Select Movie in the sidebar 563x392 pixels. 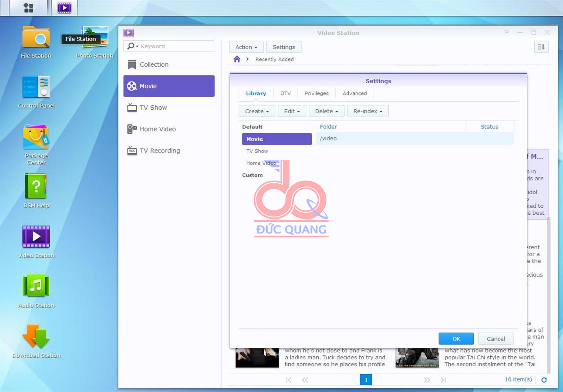pyautogui.click(x=169, y=86)
